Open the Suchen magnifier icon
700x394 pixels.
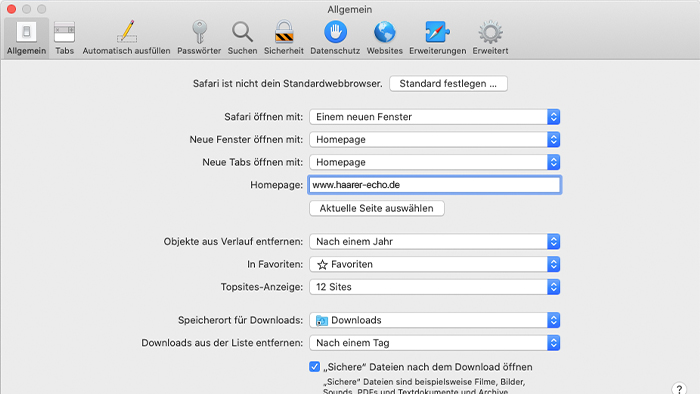[242, 32]
